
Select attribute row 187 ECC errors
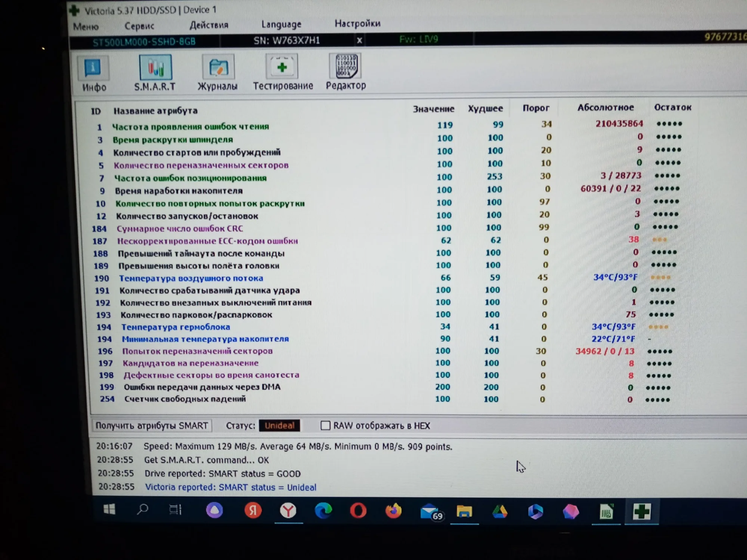click(207, 241)
